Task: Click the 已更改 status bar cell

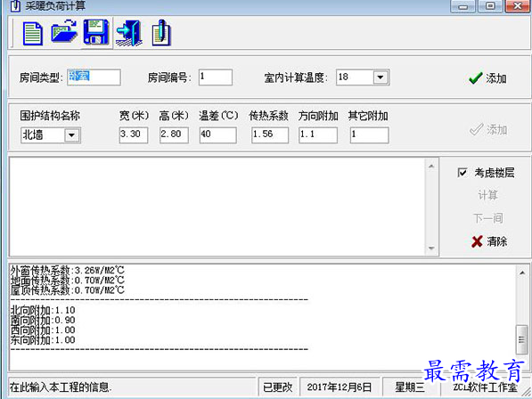Action: 277,387
